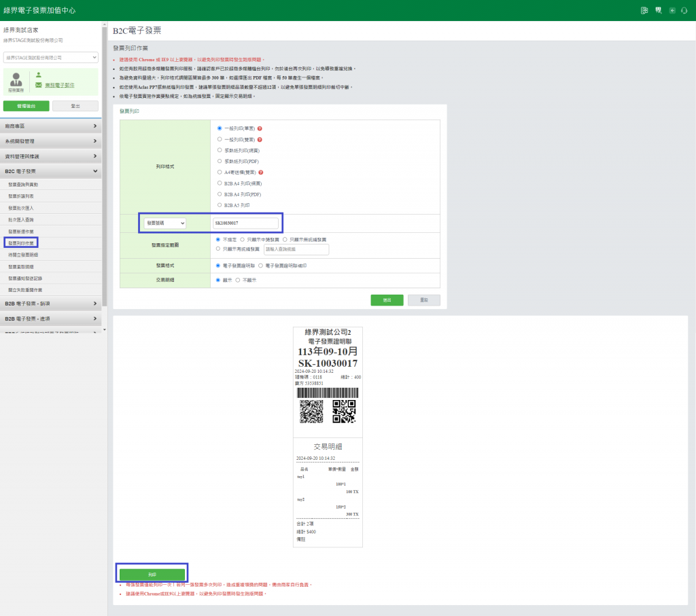
Task: Choose 只顯示有統編發票 radio option
Action: [218, 249]
